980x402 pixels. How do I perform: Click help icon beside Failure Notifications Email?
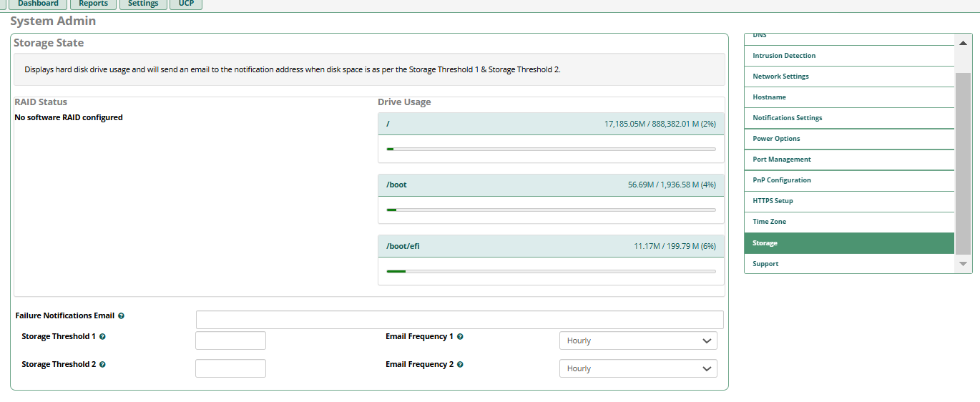click(x=121, y=315)
